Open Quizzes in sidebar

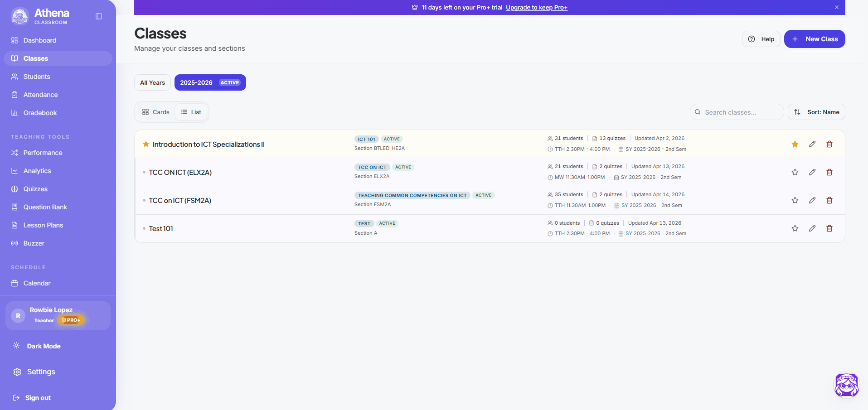coord(58,189)
